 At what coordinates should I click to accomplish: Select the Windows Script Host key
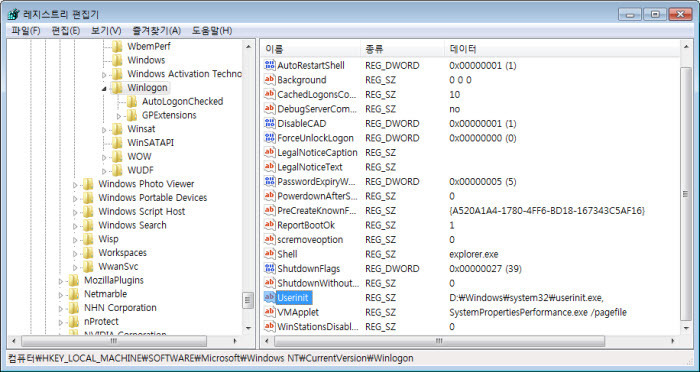pyautogui.click(x=142, y=212)
